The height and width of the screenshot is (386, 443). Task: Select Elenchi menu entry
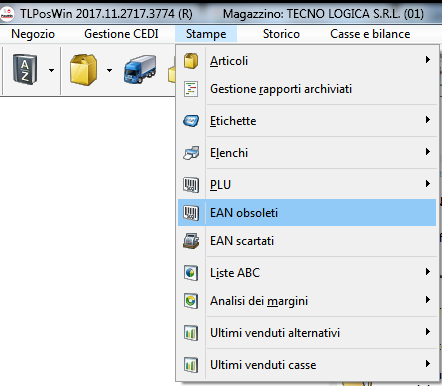307,153
